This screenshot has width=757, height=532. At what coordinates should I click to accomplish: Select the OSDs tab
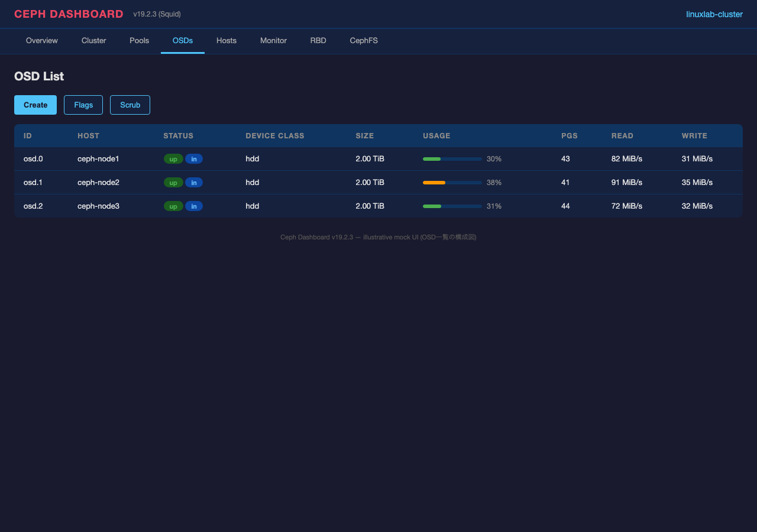(183, 41)
